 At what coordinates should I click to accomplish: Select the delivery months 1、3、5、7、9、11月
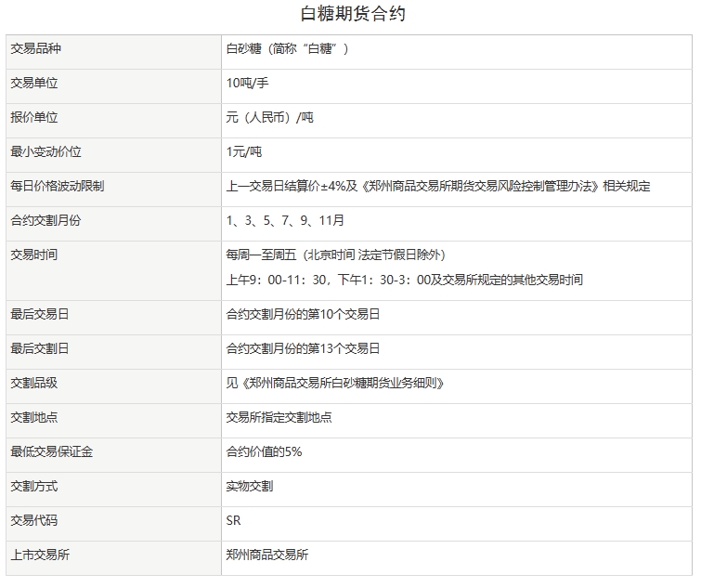(286, 220)
